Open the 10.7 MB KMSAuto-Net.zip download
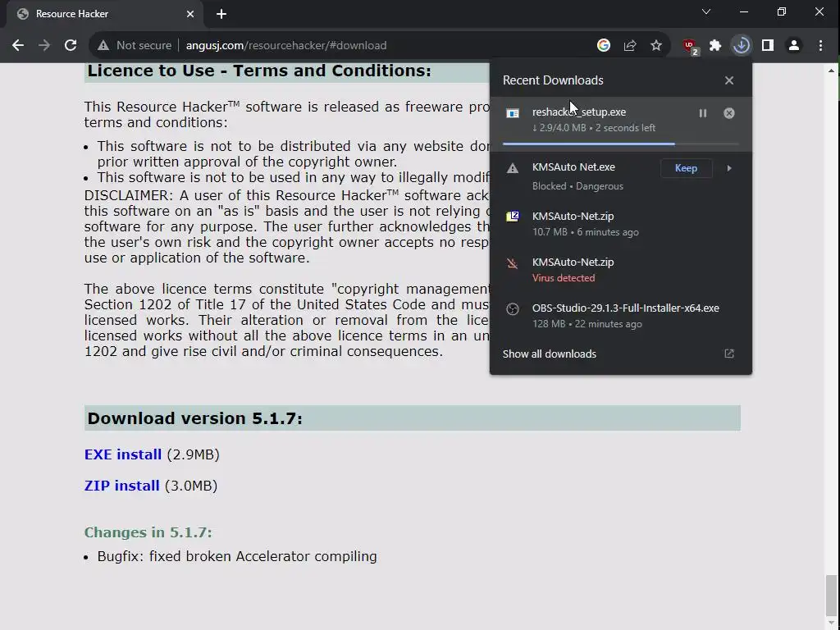 click(621, 223)
